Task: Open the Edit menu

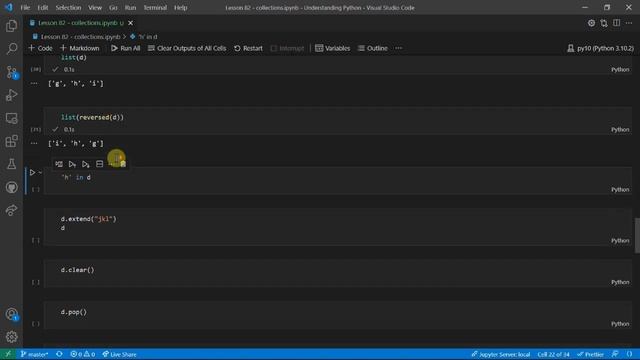Action: 42,8
